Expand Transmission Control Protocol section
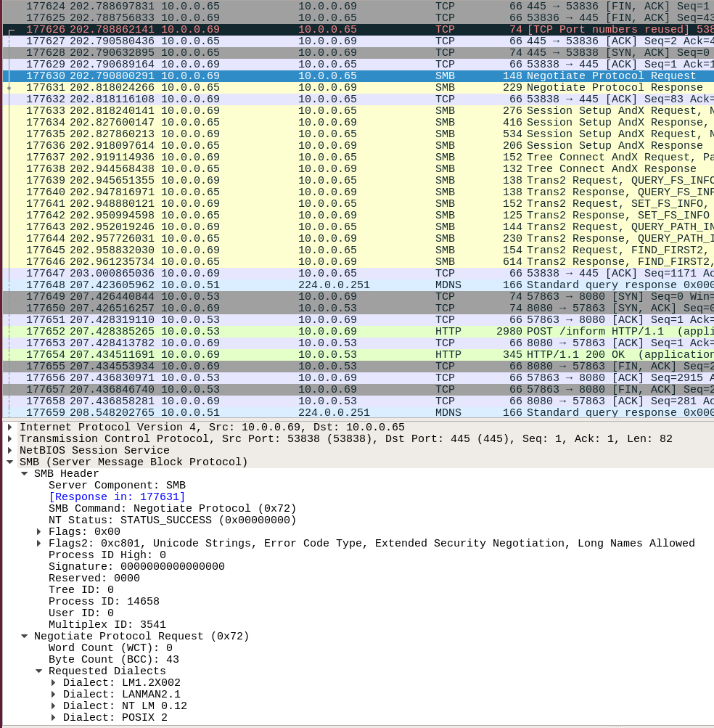Image resolution: width=714 pixels, height=728 pixels. point(9,438)
